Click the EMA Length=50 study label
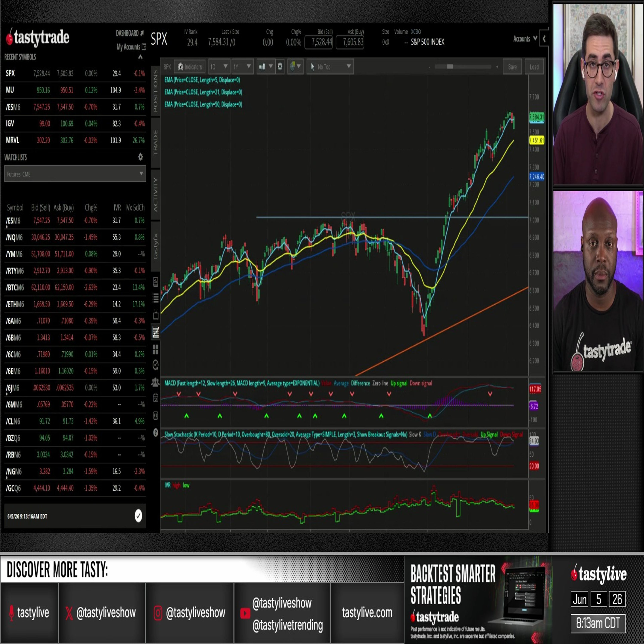 [203, 104]
